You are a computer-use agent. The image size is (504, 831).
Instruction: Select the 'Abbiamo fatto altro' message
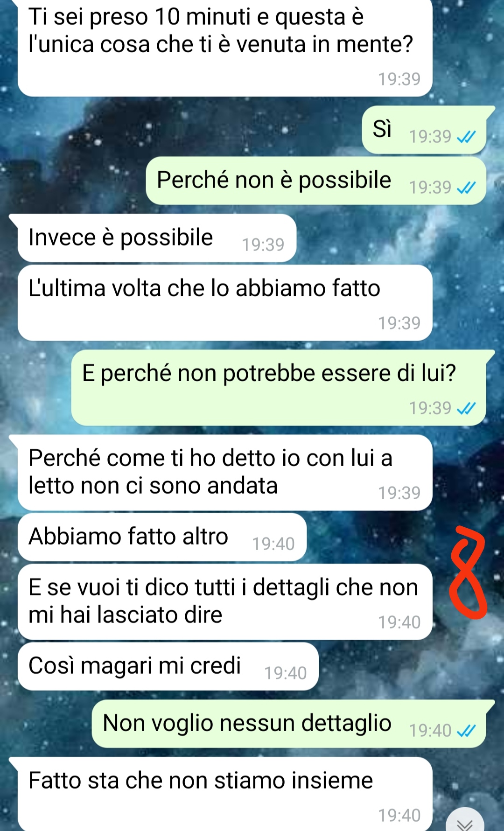coord(162,537)
